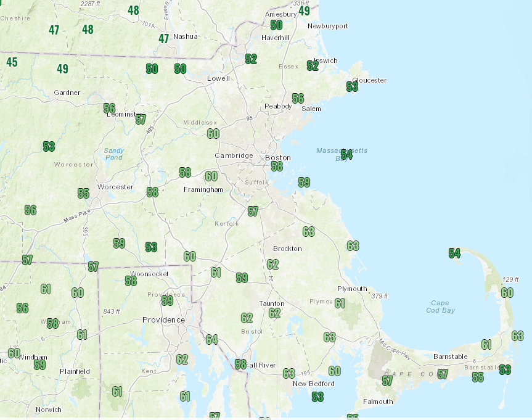
Task: Select the 62 marker below Brockton
Action: (273, 265)
